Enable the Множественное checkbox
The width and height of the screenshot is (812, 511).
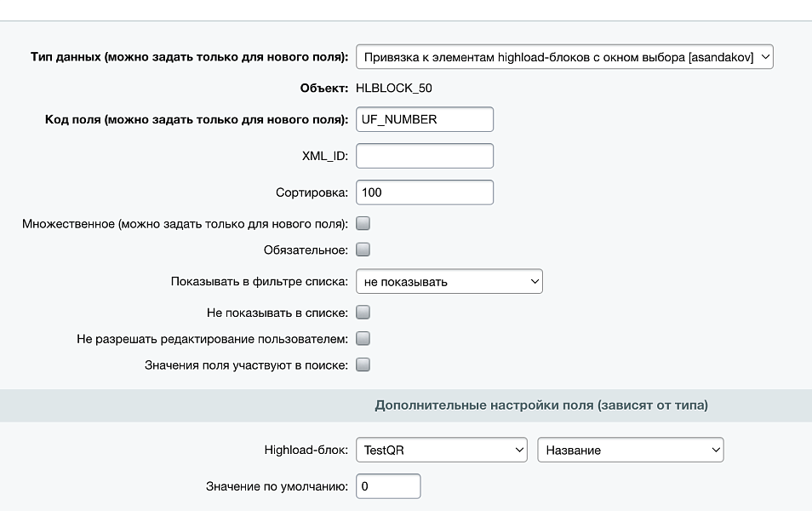point(363,223)
